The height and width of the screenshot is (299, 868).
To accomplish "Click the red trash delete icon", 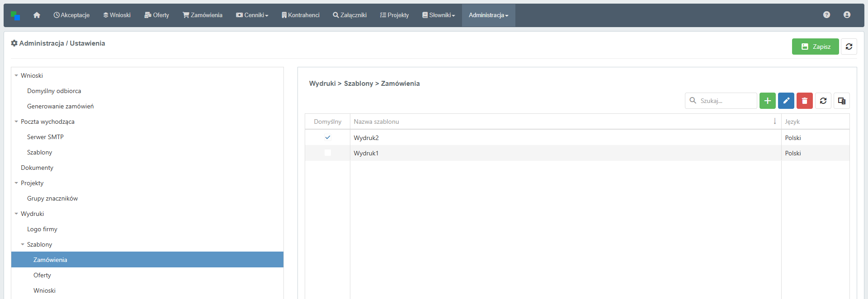I will tap(804, 101).
